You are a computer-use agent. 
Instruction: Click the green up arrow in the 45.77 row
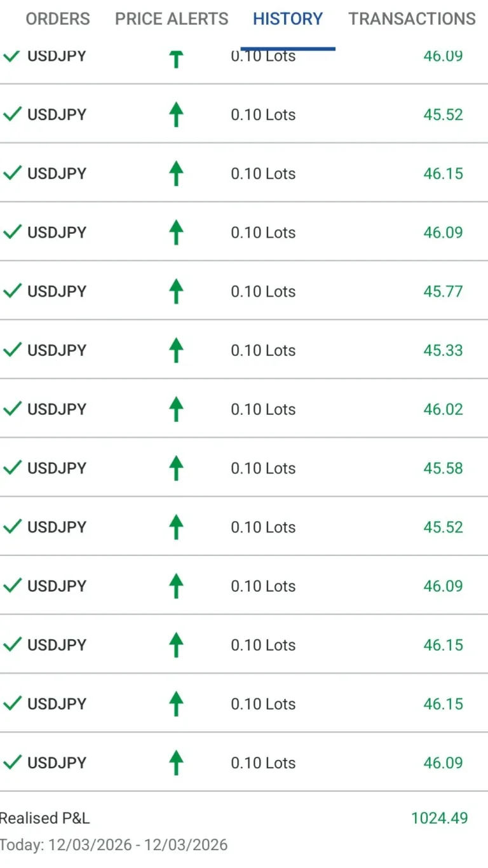(x=176, y=292)
